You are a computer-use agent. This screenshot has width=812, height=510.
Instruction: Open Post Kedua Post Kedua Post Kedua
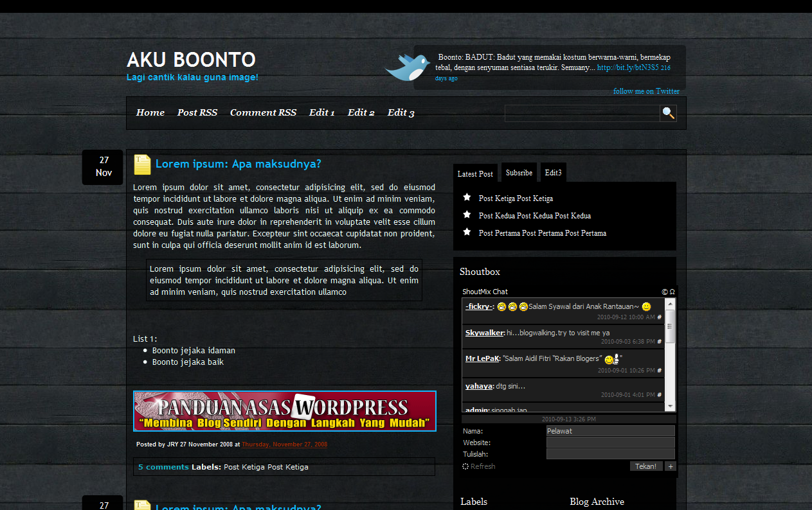(x=535, y=216)
